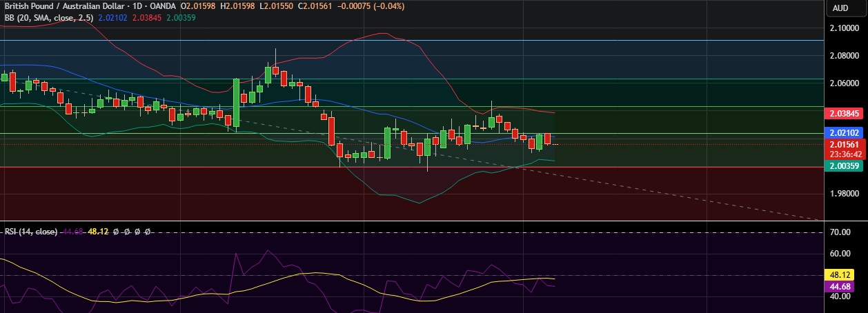Click the 60.00 RSI scale value

(840, 254)
